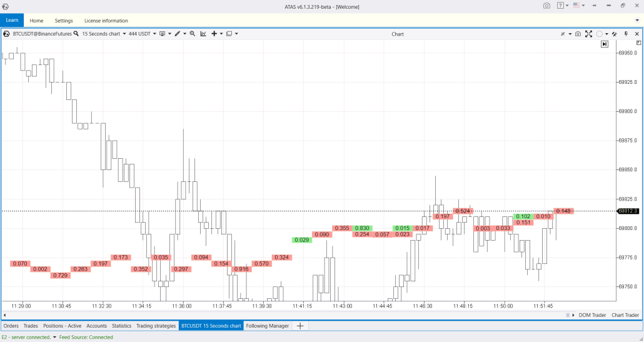644x342 pixels.
Task: Click the plus crosshair icon in the chart toolbar
Action: [214, 34]
